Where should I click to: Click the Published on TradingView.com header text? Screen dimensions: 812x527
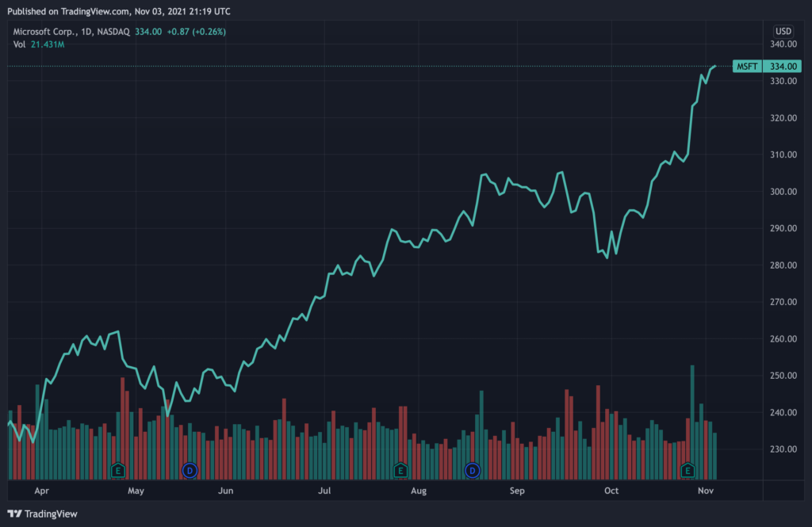[x=119, y=11]
